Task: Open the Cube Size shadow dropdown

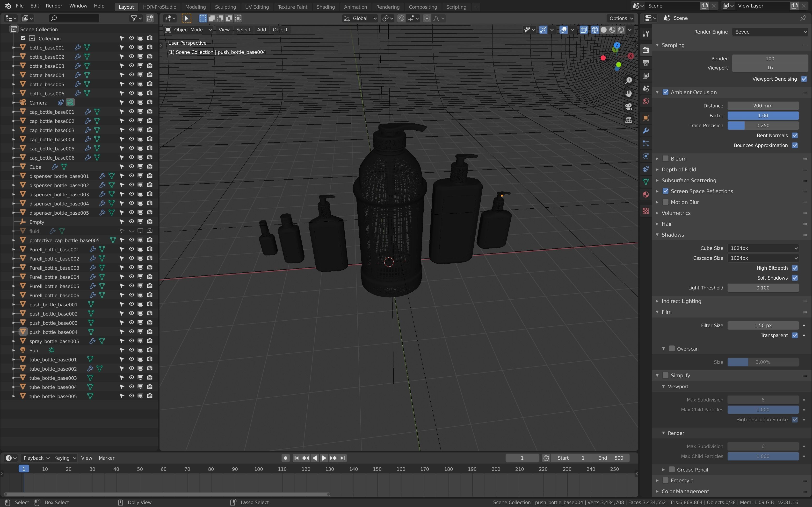Action: [x=763, y=248]
